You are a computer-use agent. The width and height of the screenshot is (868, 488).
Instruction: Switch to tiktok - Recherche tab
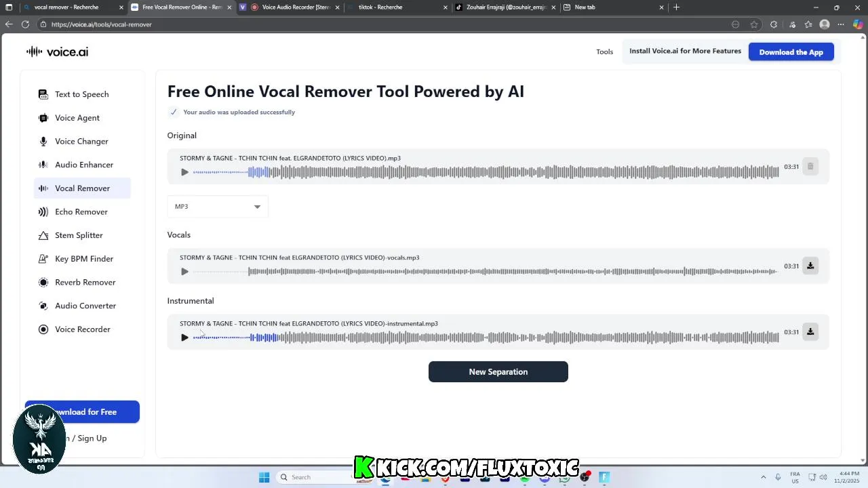(397, 7)
